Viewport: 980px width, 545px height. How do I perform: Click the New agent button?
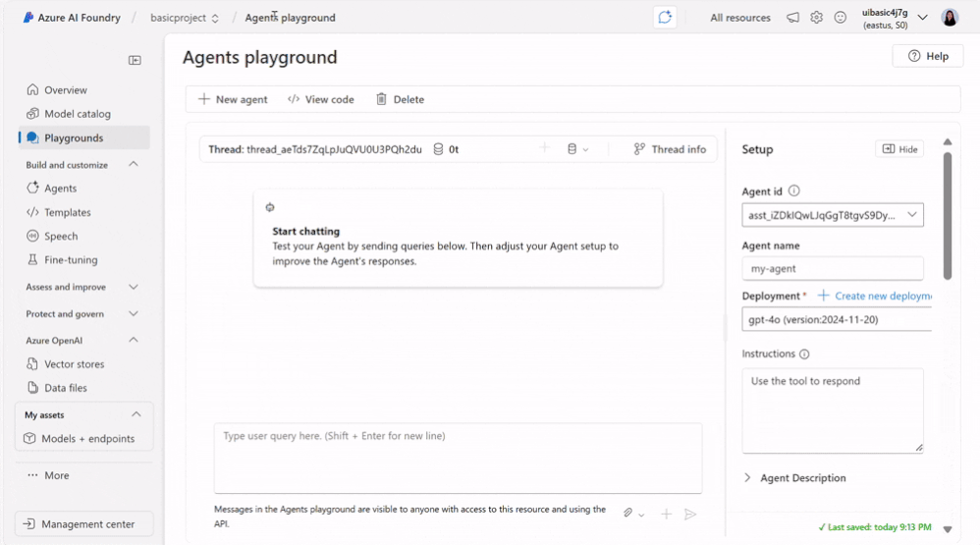point(233,99)
